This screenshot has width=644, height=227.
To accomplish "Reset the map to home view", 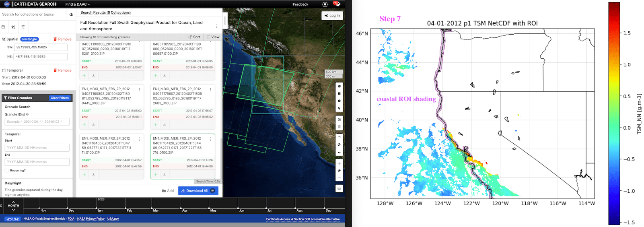I will coord(339,170).
